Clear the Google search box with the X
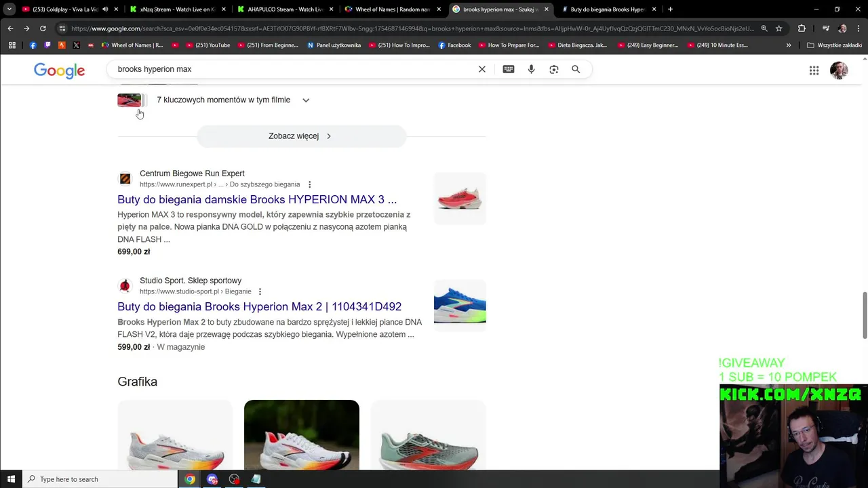The image size is (868, 488). pos(482,69)
